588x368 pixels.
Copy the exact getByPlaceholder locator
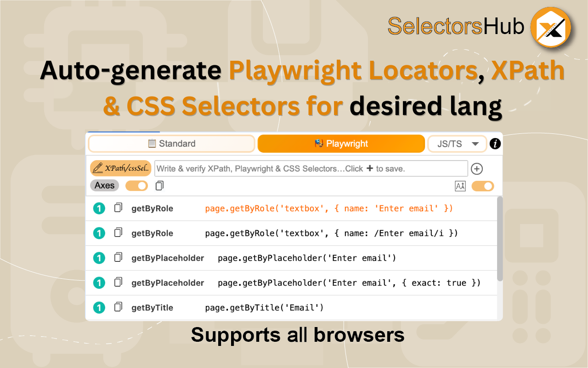pyautogui.click(x=118, y=282)
